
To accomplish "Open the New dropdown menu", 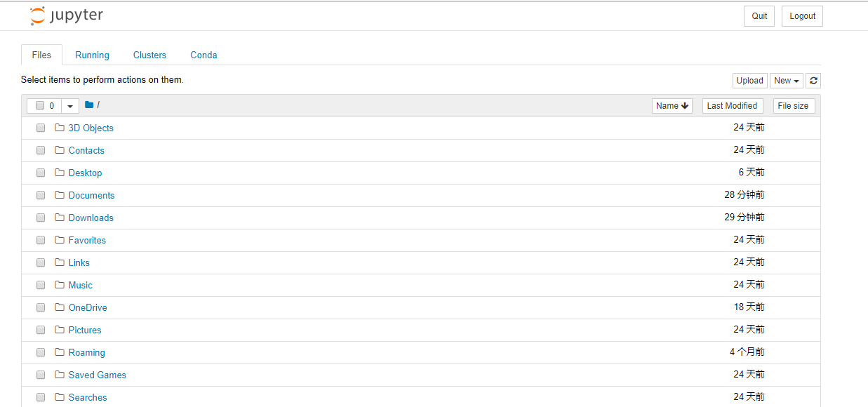I will point(787,81).
